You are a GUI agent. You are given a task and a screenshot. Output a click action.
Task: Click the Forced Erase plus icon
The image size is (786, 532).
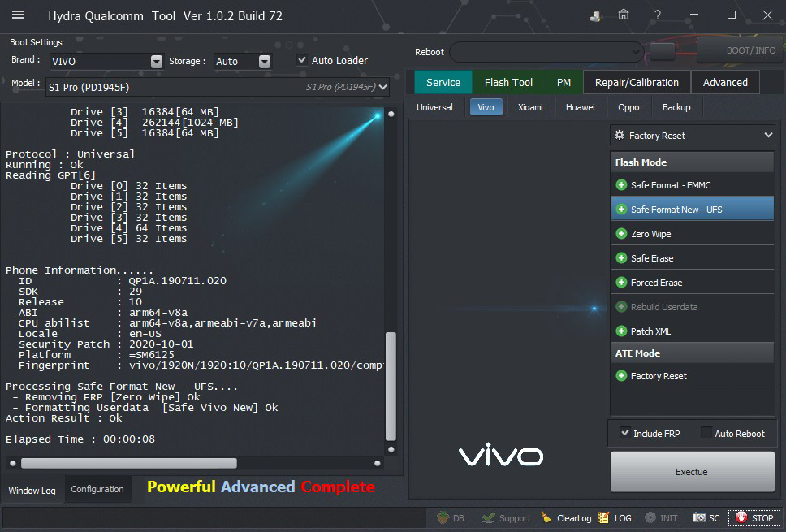621,283
